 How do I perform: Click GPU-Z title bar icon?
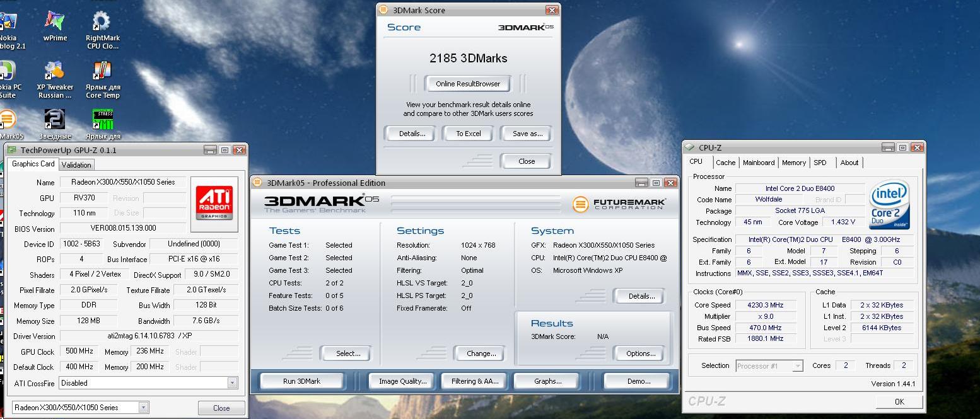pyautogui.click(x=13, y=150)
